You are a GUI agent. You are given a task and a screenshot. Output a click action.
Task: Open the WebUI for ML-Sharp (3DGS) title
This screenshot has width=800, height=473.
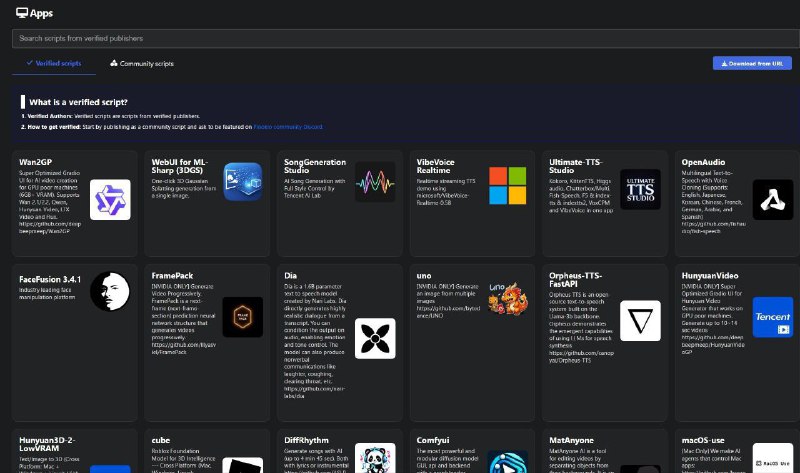[179, 166]
